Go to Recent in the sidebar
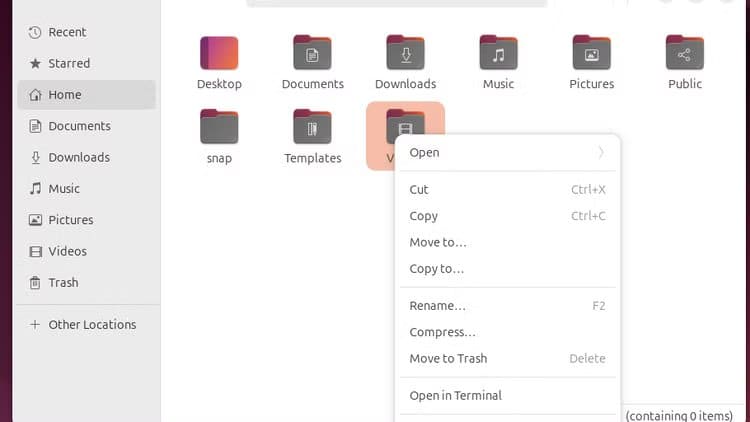This screenshot has width=750, height=422. pos(67,32)
